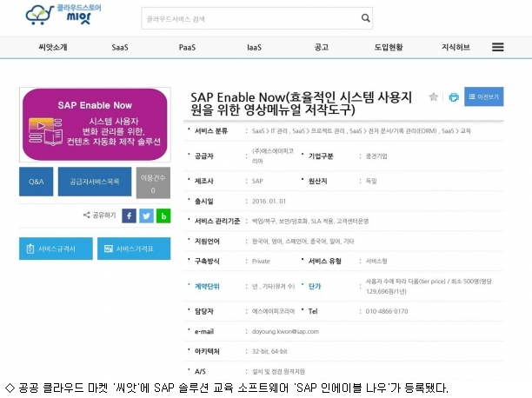Open the IaaS menu

pos(254,48)
